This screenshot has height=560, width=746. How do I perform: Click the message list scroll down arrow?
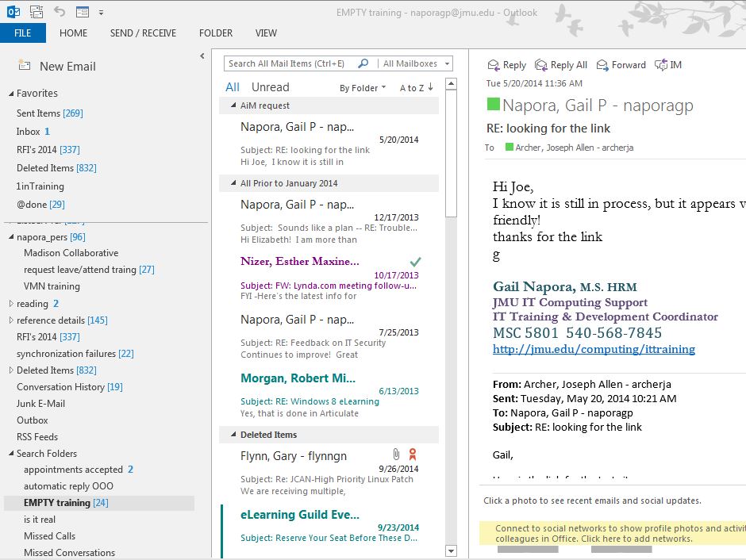451,551
